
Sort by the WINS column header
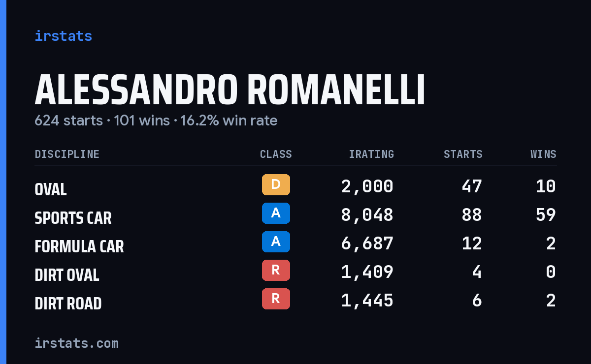click(543, 154)
